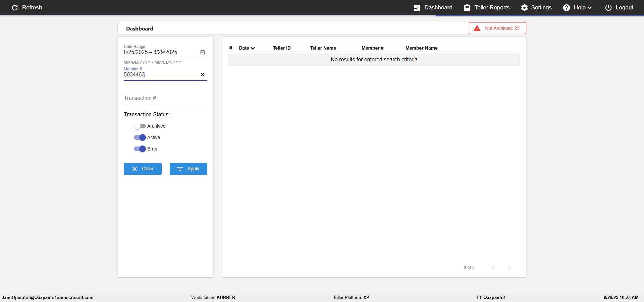Click the Member Name column header
The height and width of the screenshot is (302, 644).
pyautogui.click(x=421, y=48)
